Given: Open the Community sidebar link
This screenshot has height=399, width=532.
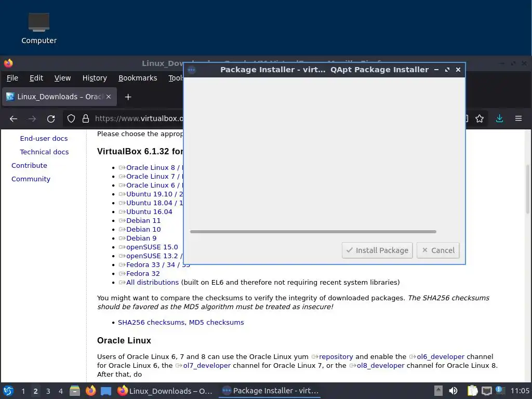Looking at the screenshot, I should point(31,179).
